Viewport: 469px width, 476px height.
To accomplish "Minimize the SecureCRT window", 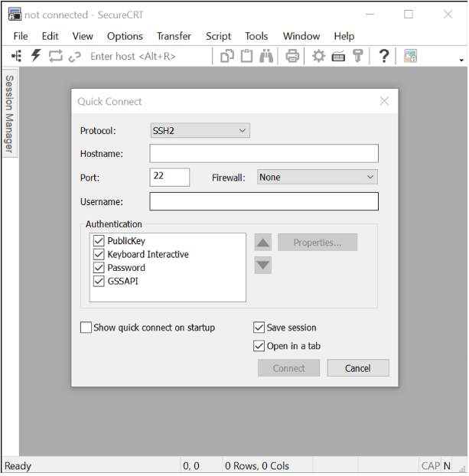I will pyautogui.click(x=370, y=15).
